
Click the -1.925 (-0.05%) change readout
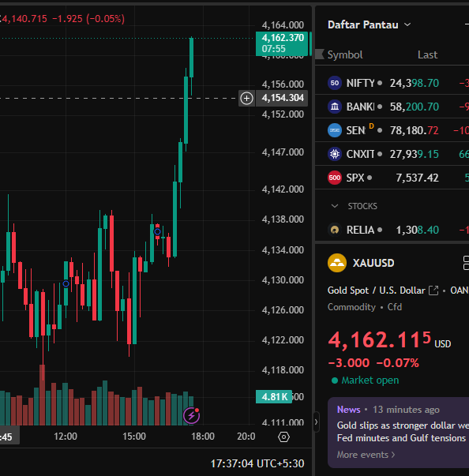[88, 19]
